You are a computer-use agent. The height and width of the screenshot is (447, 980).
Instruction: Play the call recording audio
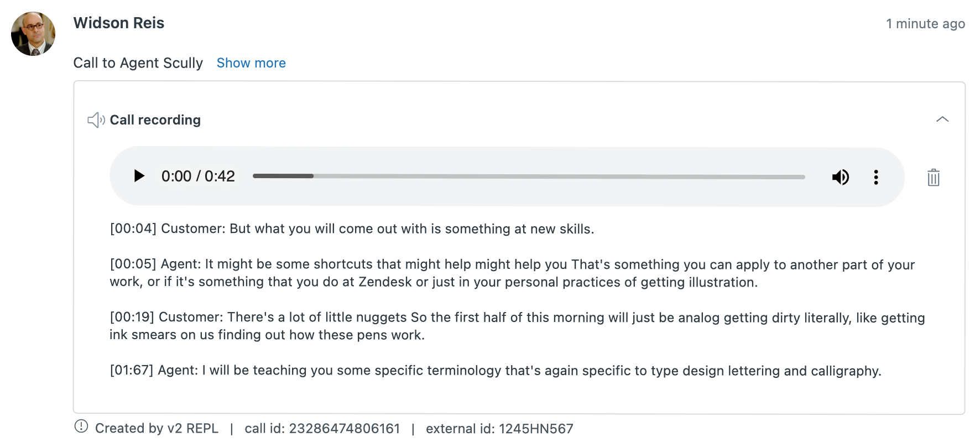click(x=139, y=176)
